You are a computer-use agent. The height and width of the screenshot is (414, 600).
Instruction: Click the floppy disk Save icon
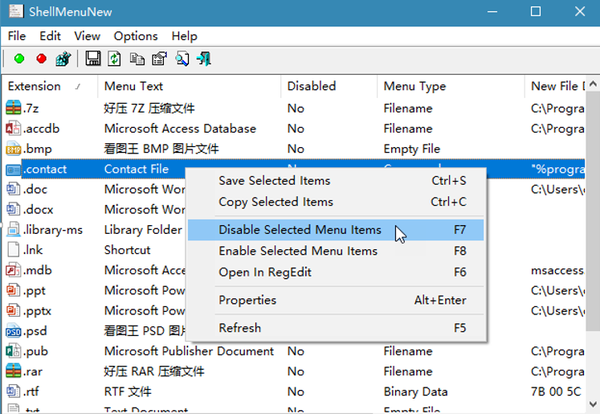[x=93, y=59]
